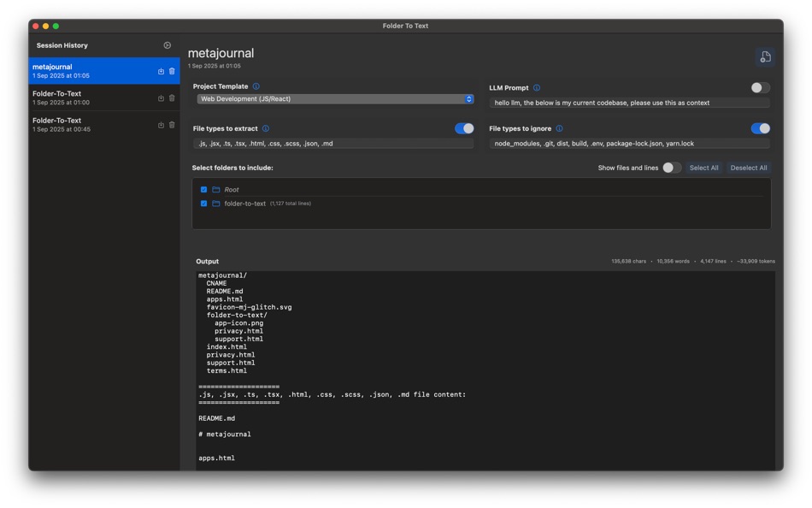Click the "10,356 words" count
Image resolution: width=812 pixels, height=508 pixels.
pyautogui.click(x=673, y=261)
